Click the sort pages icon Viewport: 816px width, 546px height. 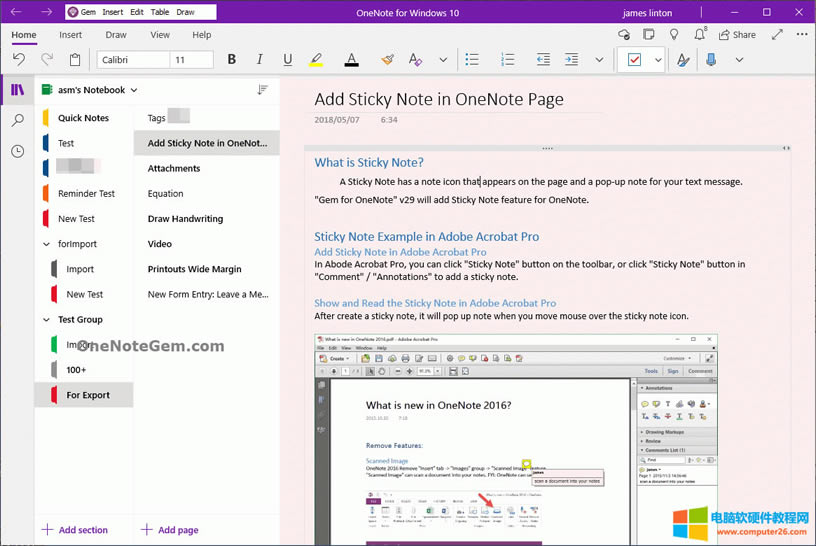tap(262, 90)
